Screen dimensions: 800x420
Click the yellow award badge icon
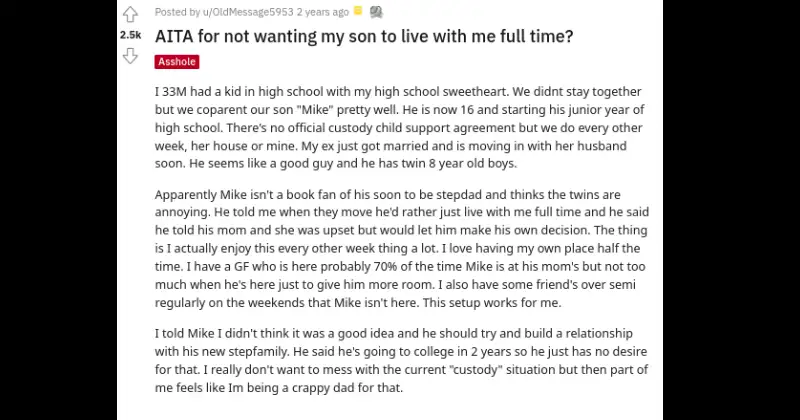359,12
